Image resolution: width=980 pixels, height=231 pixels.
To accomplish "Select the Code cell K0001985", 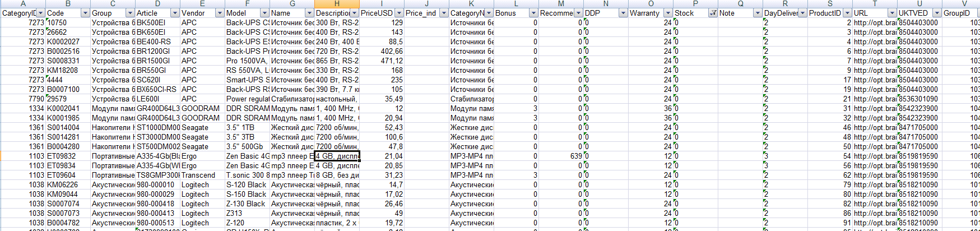I will [x=68, y=118].
